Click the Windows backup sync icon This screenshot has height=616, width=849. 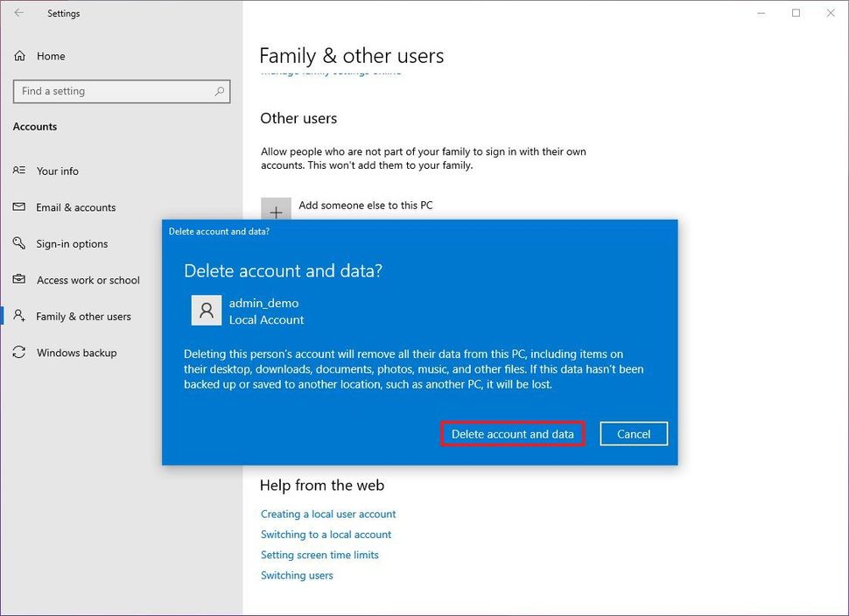(19, 353)
